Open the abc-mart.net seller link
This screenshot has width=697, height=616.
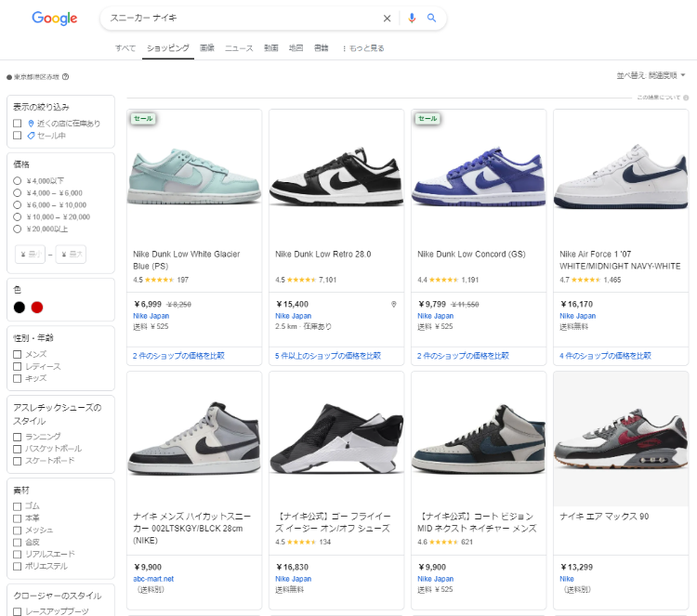(153, 579)
